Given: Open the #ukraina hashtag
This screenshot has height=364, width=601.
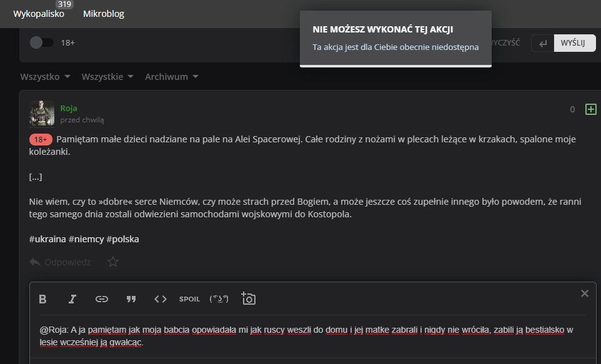Looking at the screenshot, I should 47,239.
